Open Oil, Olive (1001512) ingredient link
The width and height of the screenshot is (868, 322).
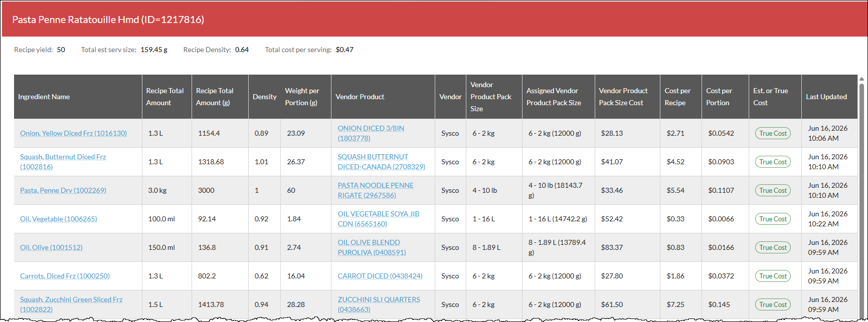(x=51, y=247)
